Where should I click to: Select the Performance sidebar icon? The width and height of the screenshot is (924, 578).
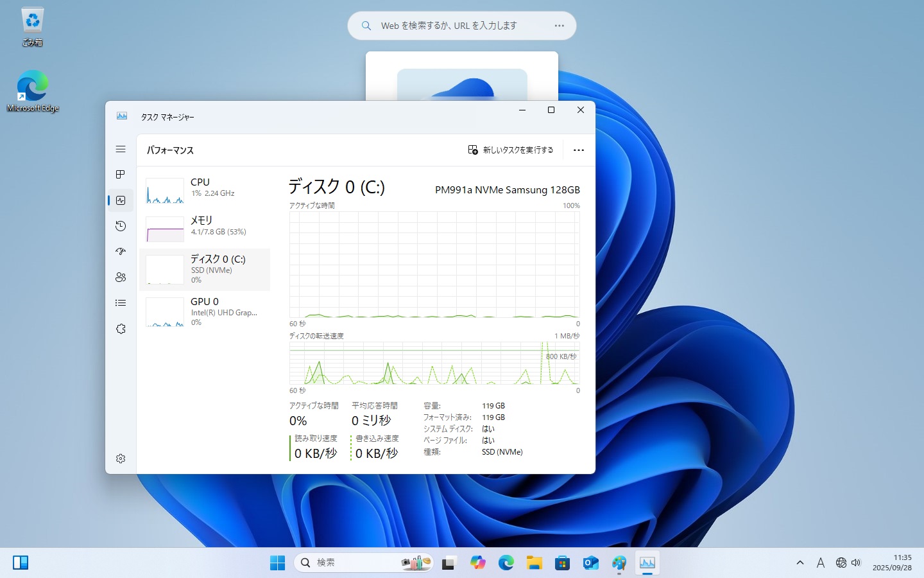[121, 200]
